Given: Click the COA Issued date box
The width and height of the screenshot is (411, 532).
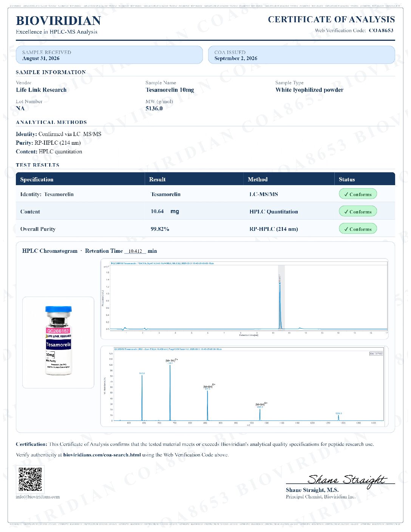Looking at the screenshot, I should [301, 55].
